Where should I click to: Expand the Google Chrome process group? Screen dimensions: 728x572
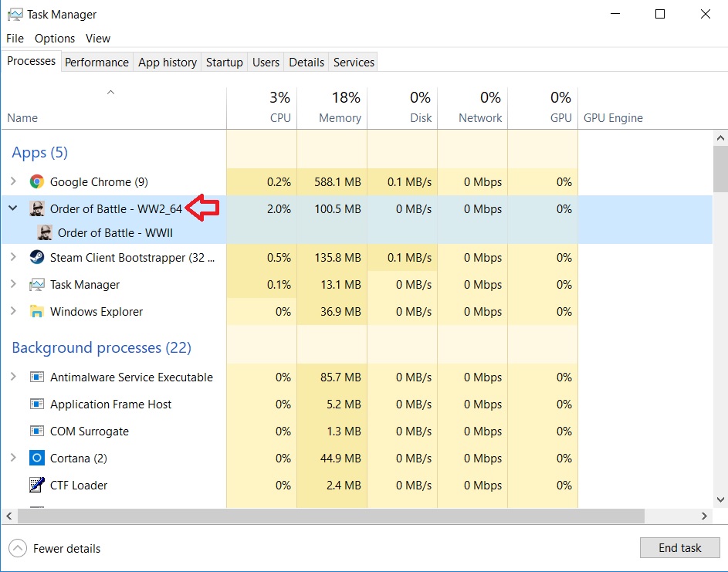(x=13, y=182)
